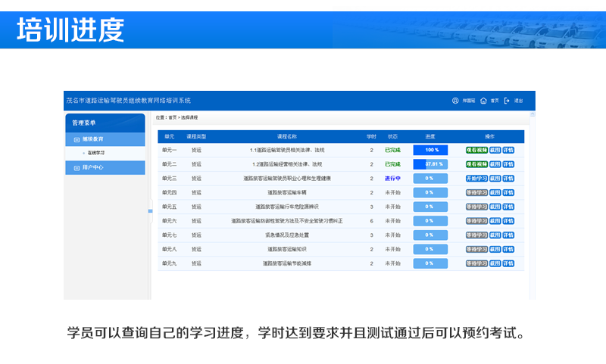Click the 100% progress bar for 单元一
This screenshot has width=606, height=364.
coord(430,150)
